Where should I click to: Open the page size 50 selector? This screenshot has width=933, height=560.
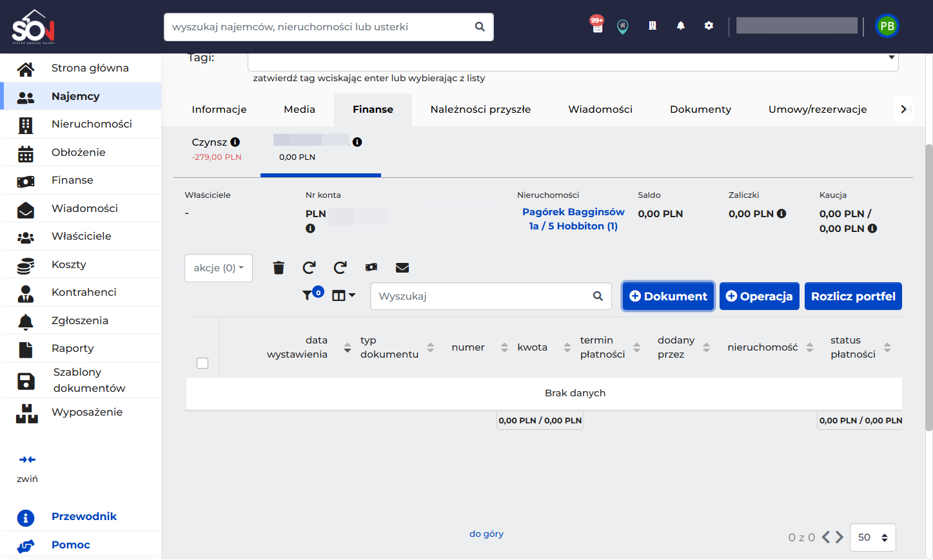point(873,537)
